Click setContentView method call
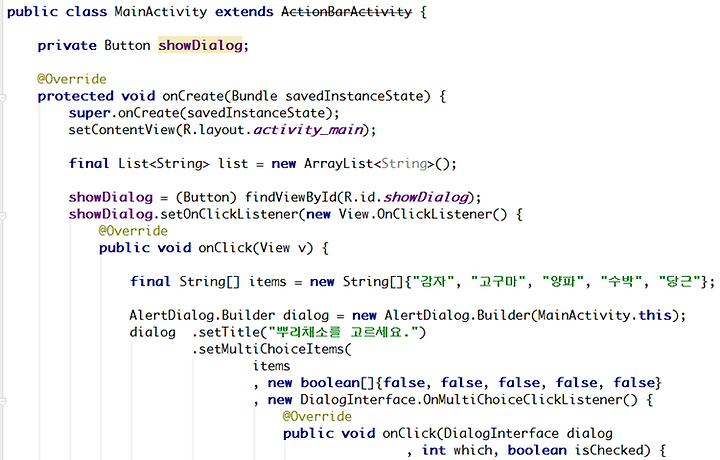Viewport: 720px width, 460px height. (122, 130)
